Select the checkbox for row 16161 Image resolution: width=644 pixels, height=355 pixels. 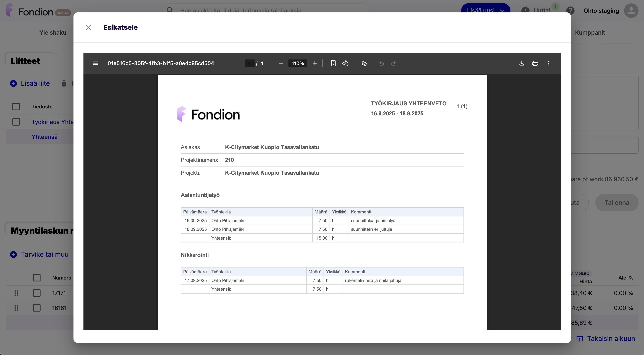[37, 308]
